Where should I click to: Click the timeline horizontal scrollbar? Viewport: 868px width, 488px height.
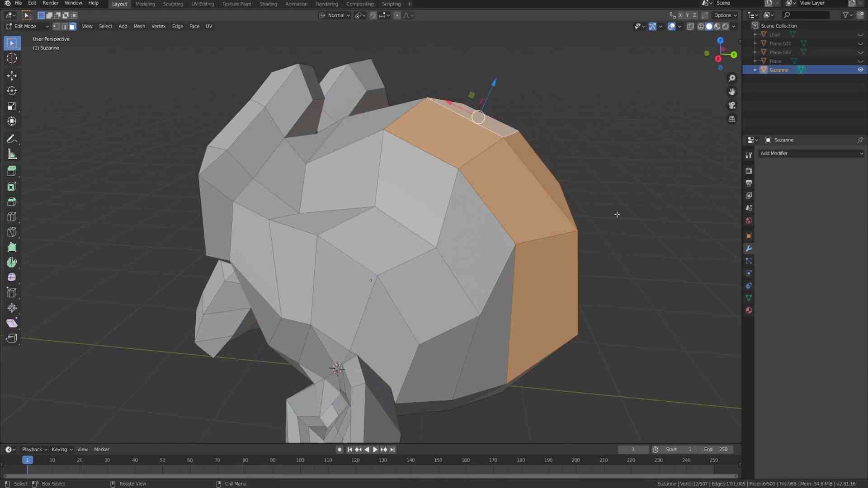tap(371, 476)
